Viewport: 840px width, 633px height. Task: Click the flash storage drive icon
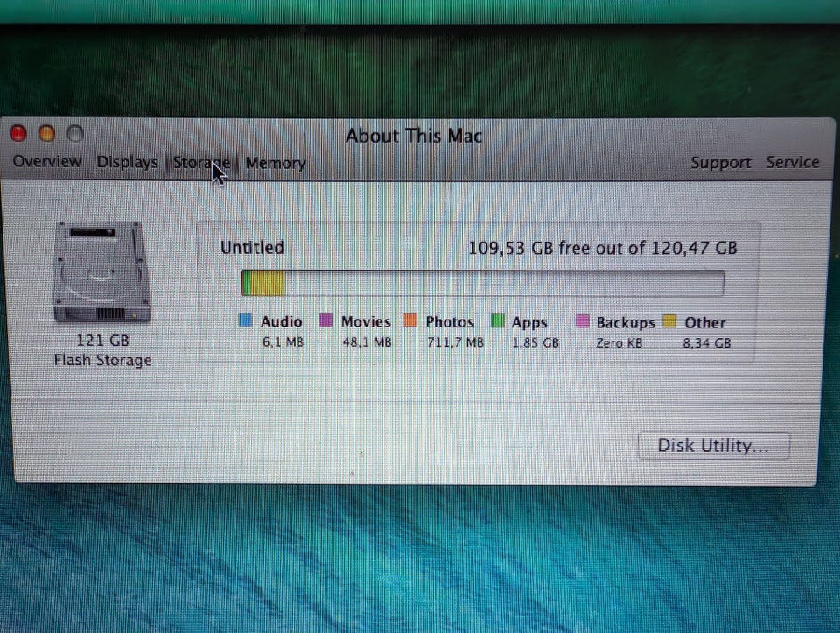(x=101, y=271)
